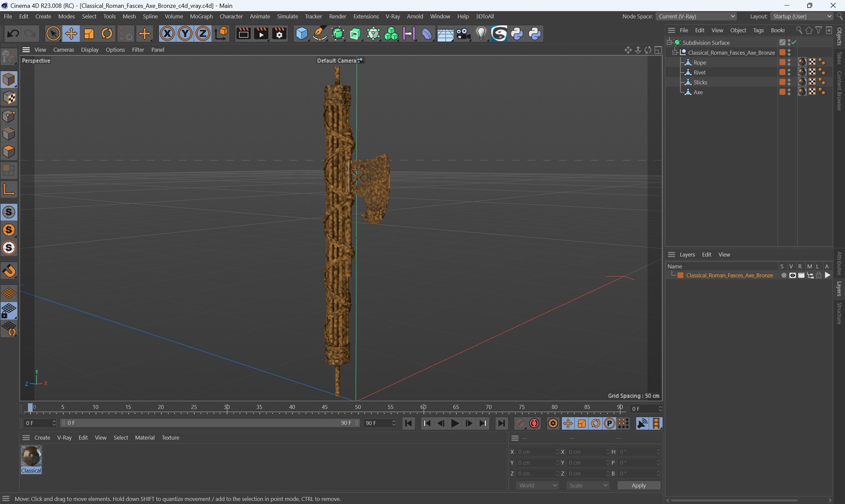Image resolution: width=845 pixels, height=504 pixels.
Task: Collapse the Classical_Roman_Fasces_Axe_Bronze tree node
Action: [x=675, y=52]
